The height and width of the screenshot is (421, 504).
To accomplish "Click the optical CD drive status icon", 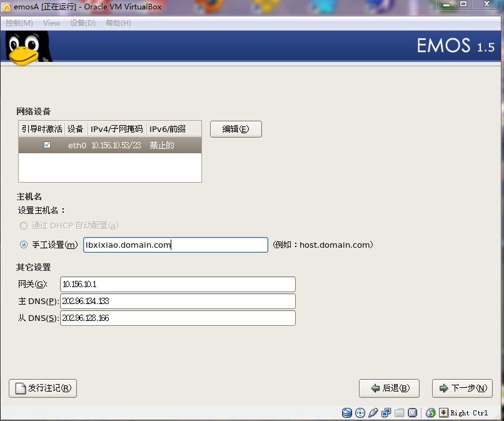I will [360, 413].
